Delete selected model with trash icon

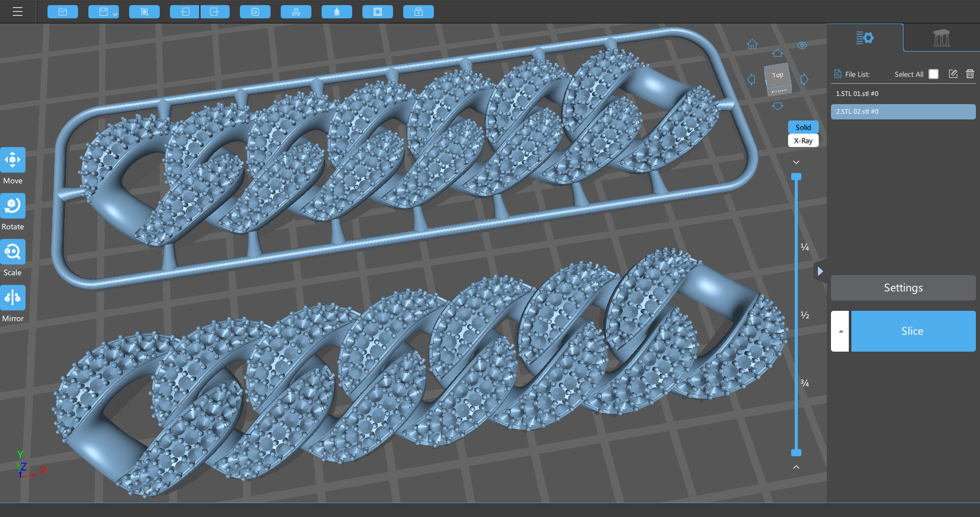point(970,74)
